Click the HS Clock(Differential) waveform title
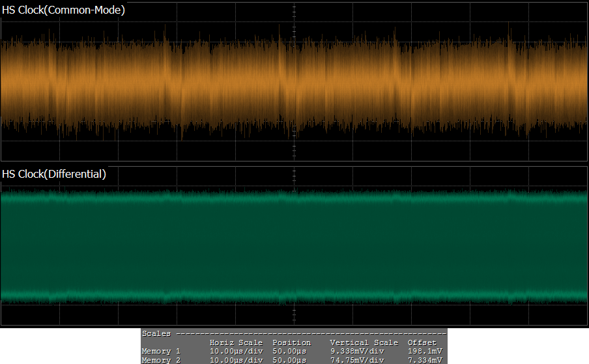589x364 pixels. coord(54,174)
